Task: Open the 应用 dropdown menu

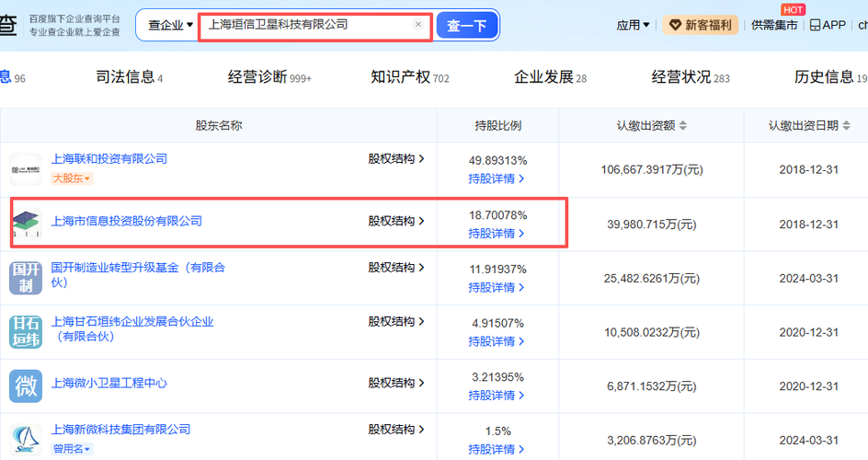Action: (633, 26)
